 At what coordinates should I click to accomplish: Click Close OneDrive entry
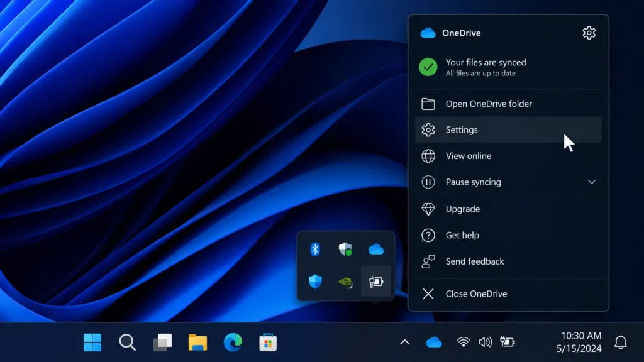click(508, 294)
